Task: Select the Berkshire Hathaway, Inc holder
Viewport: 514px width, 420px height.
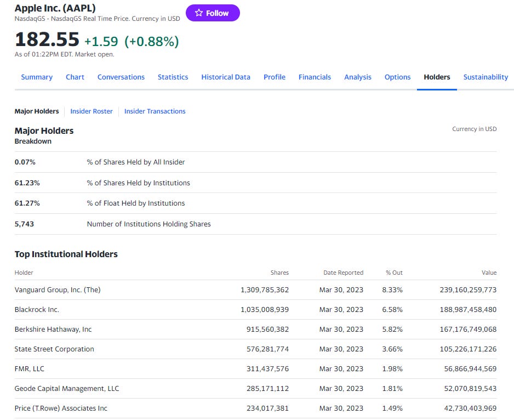Action: click(53, 329)
